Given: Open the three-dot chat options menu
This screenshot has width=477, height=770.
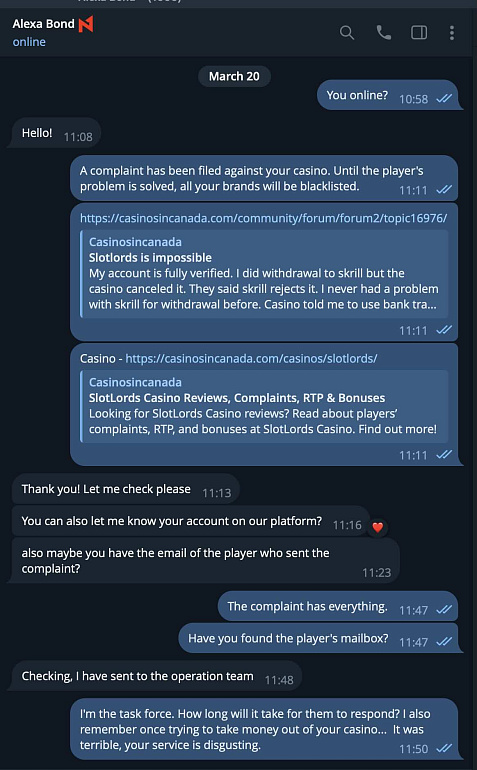Looking at the screenshot, I should point(452,33).
